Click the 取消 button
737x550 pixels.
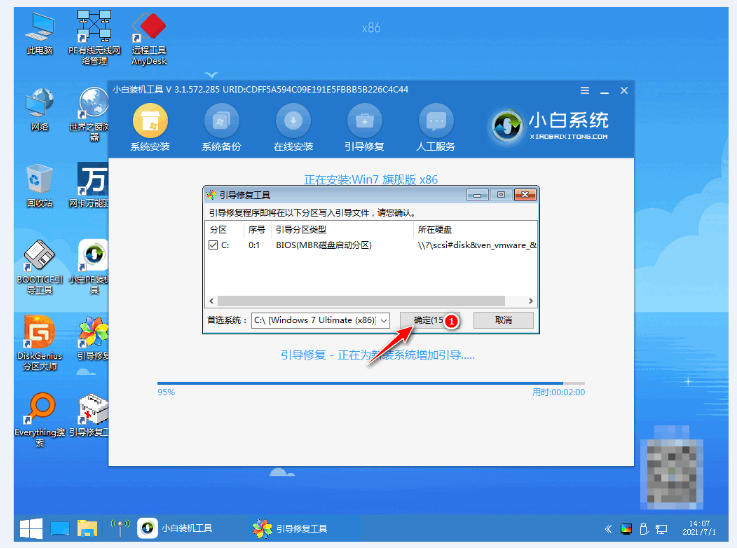[503, 320]
